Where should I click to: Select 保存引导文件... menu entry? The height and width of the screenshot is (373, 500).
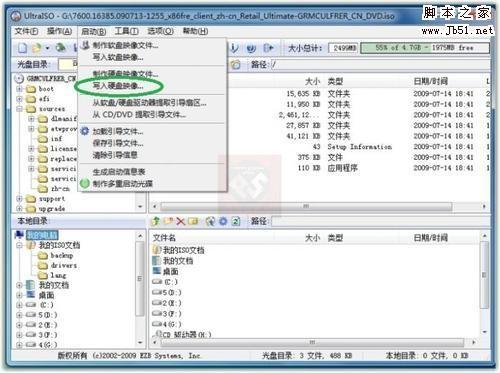click(118, 143)
